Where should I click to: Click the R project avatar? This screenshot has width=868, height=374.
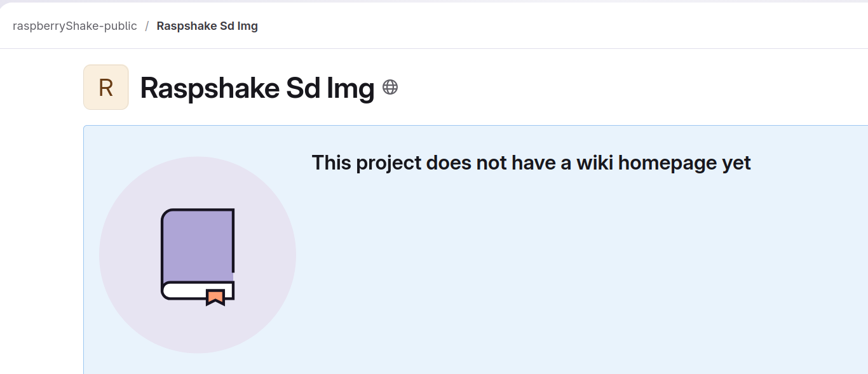[x=106, y=88]
